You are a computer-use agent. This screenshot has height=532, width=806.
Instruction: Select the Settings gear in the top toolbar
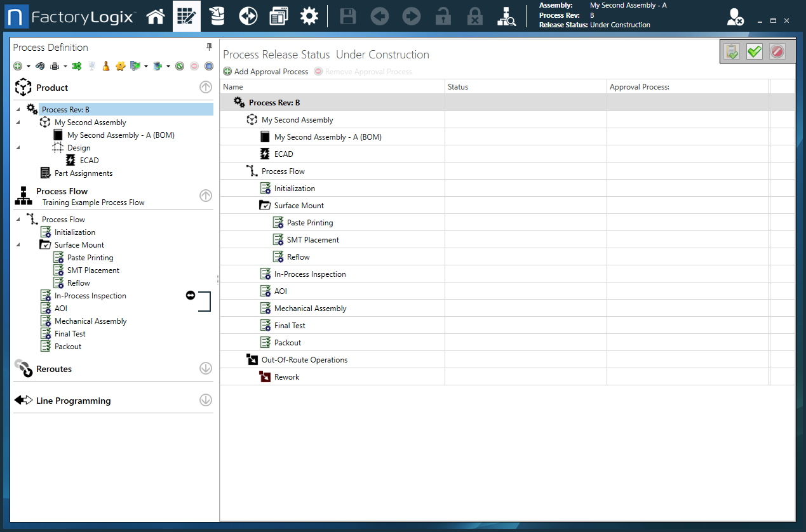pos(309,16)
